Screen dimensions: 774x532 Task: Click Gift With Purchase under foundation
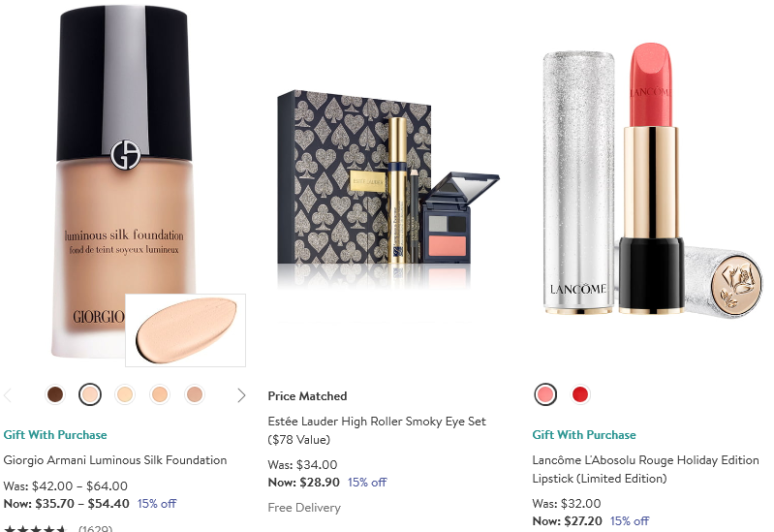[55, 435]
